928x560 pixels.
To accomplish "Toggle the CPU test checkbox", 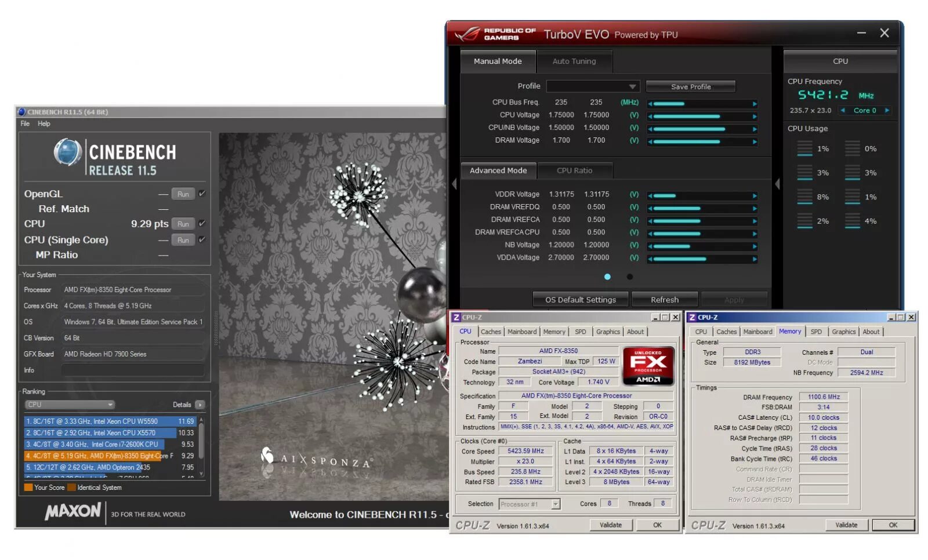I will coord(202,223).
